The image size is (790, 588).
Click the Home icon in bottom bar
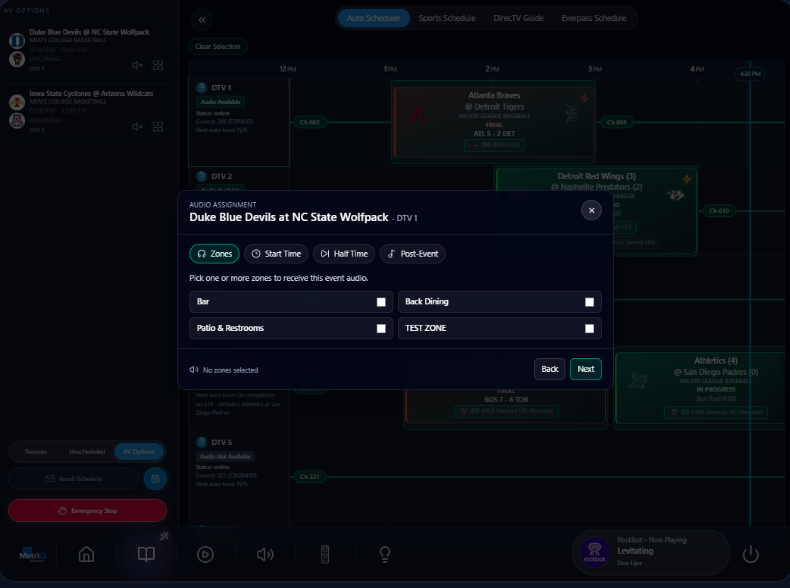coord(87,554)
